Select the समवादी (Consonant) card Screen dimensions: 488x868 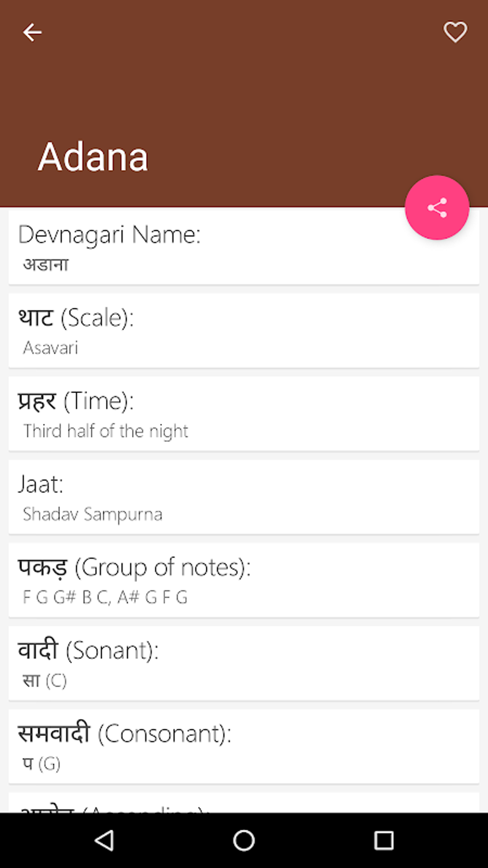[244, 746]
